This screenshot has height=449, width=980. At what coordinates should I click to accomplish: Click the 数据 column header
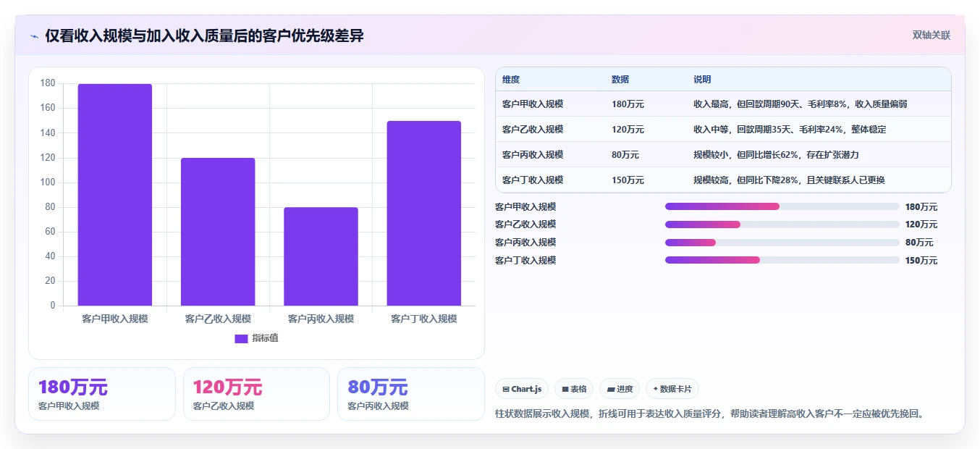pos(620,80)
